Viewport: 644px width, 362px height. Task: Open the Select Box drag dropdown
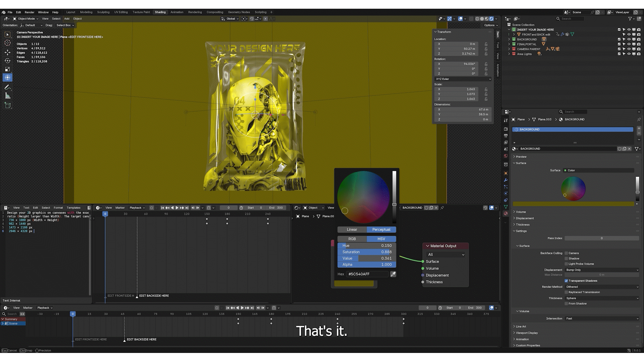click(x=65, y=25)
